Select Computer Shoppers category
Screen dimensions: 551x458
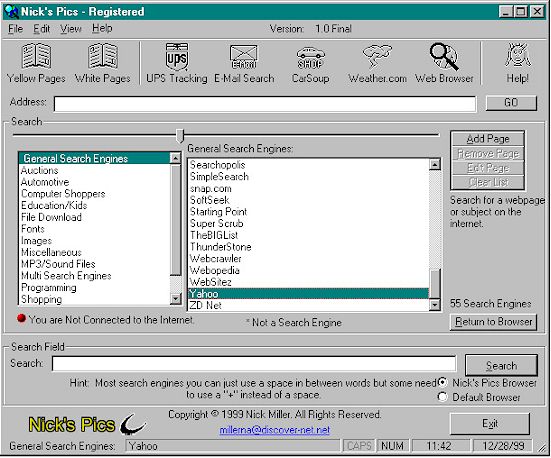(94, 194)
